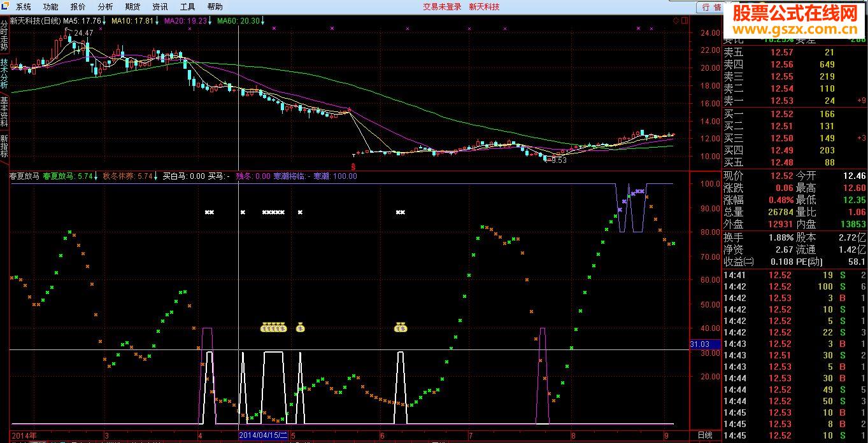
Task: Click the 买一 order book row
Action: click(794, 114)
